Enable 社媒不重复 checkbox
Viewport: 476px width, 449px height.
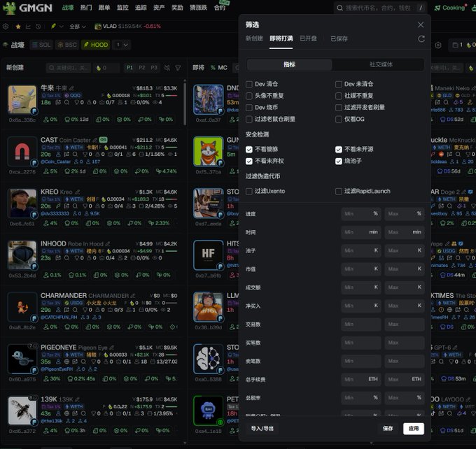coord(339,96)
